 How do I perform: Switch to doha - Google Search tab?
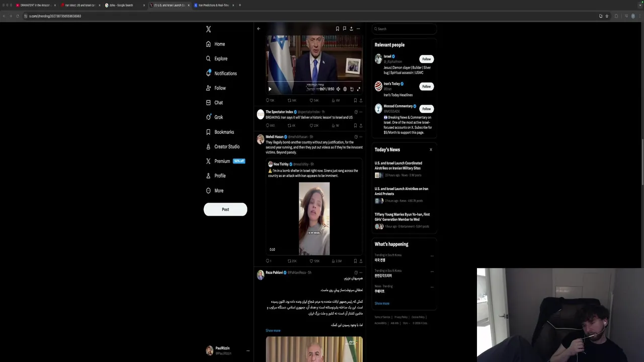pyautogui.click(x=124, y=5)
